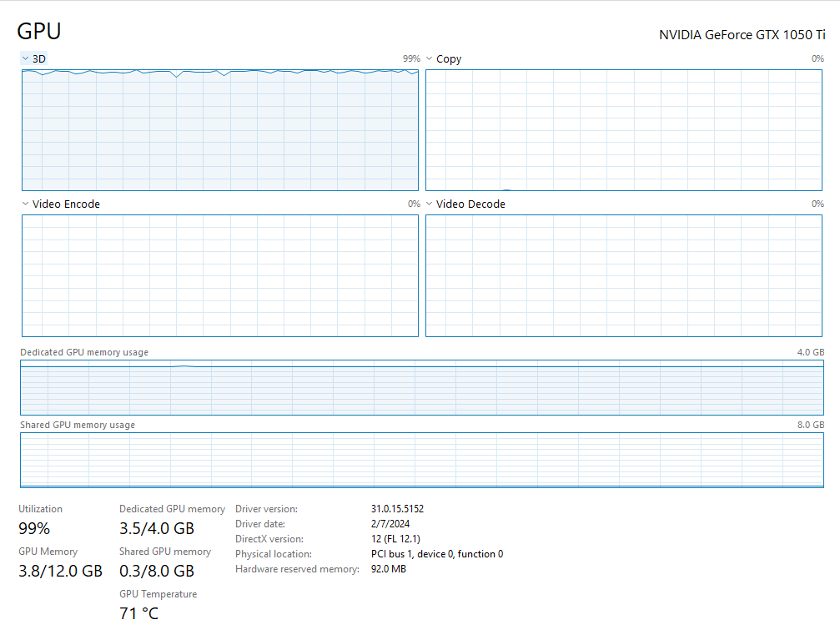
Task: Click the 0.3/8.0 GB shared memory value
Action: point(157,571)
